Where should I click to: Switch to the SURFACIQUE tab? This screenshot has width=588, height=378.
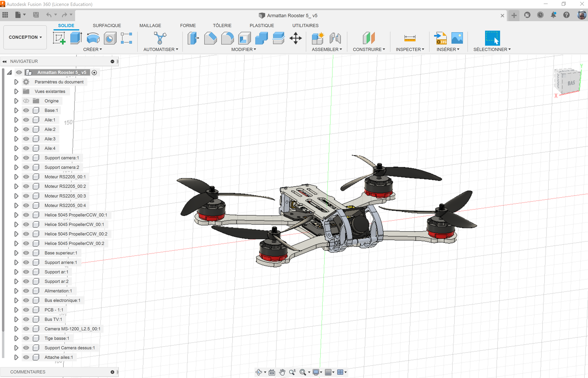(x=107, y=26)
